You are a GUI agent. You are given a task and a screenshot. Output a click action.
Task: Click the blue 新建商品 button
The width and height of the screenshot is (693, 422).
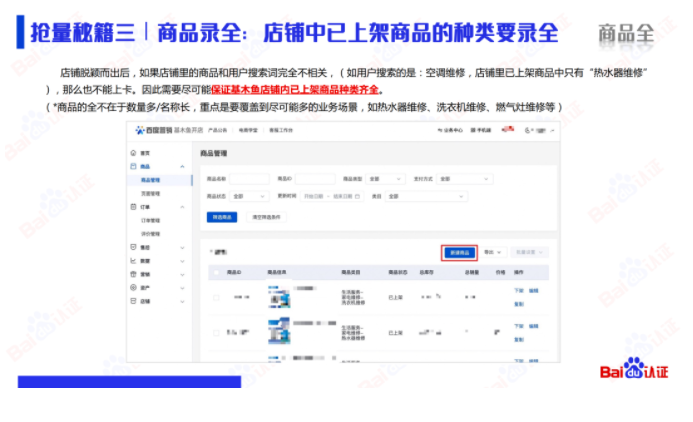click(x=460, y=253)
